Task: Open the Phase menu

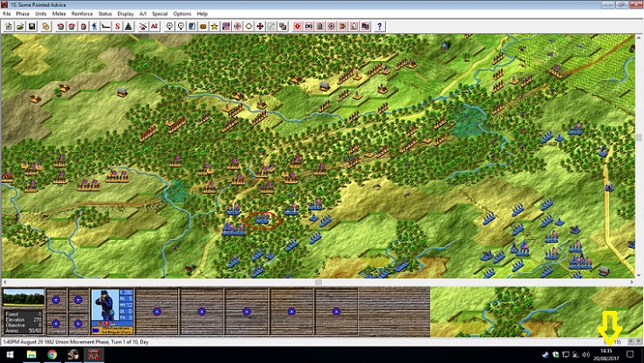Action: 22,13
